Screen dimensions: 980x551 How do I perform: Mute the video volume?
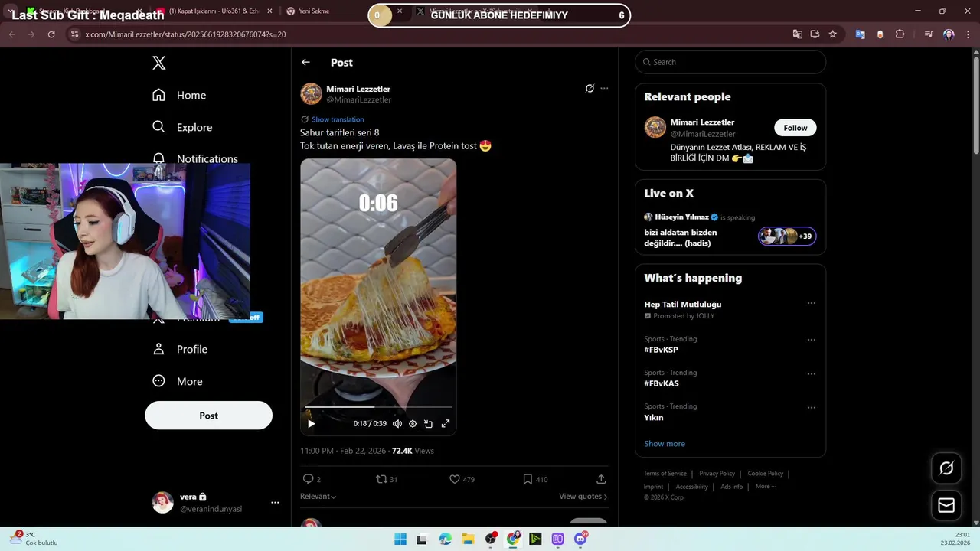click(x=397, y=423)
